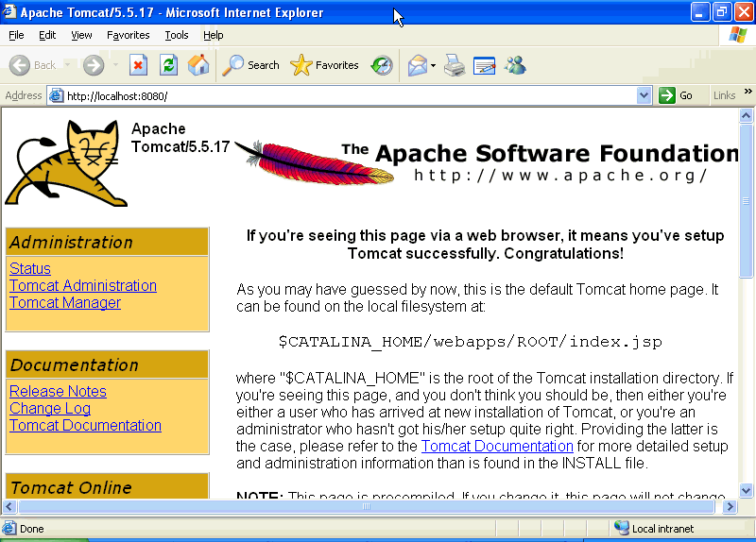
Task: Click the Stop loading toolbar icon
Action: pos(139,65)
